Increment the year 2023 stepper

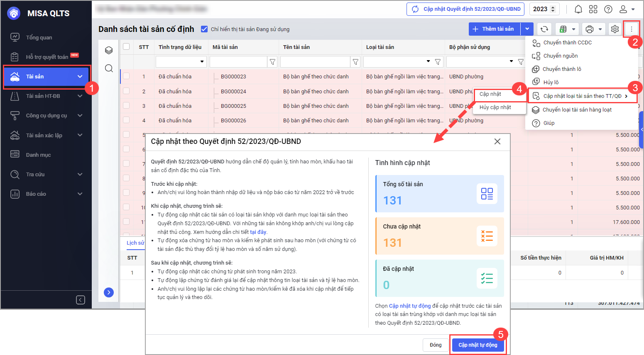click(x=553, y=7)
